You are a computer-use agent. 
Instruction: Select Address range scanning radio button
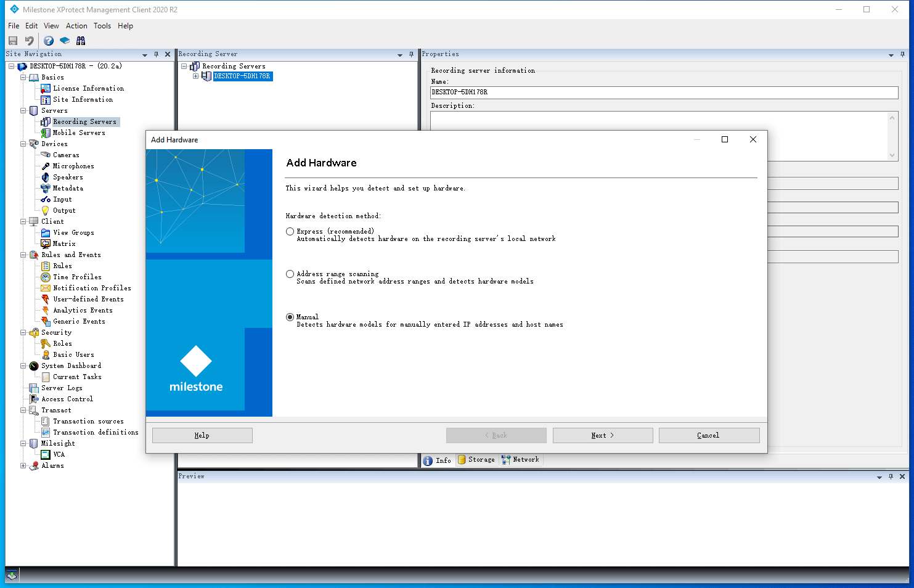290,274
